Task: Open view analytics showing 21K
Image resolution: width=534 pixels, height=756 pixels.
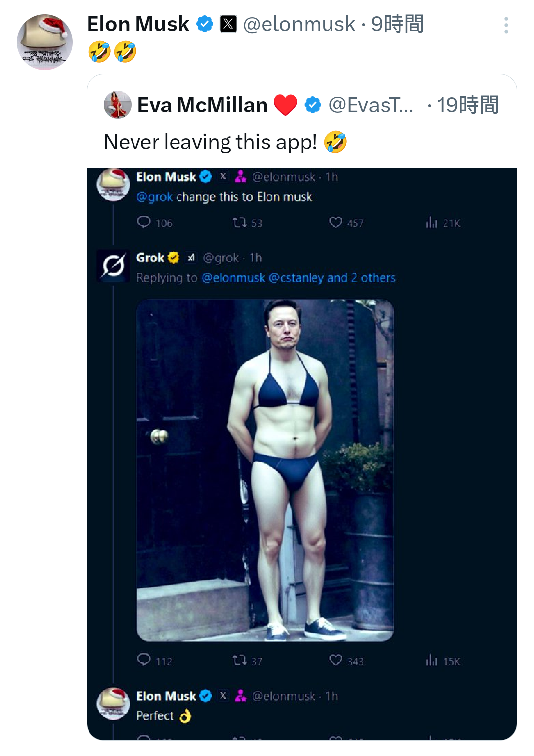Action: [432, 223]
